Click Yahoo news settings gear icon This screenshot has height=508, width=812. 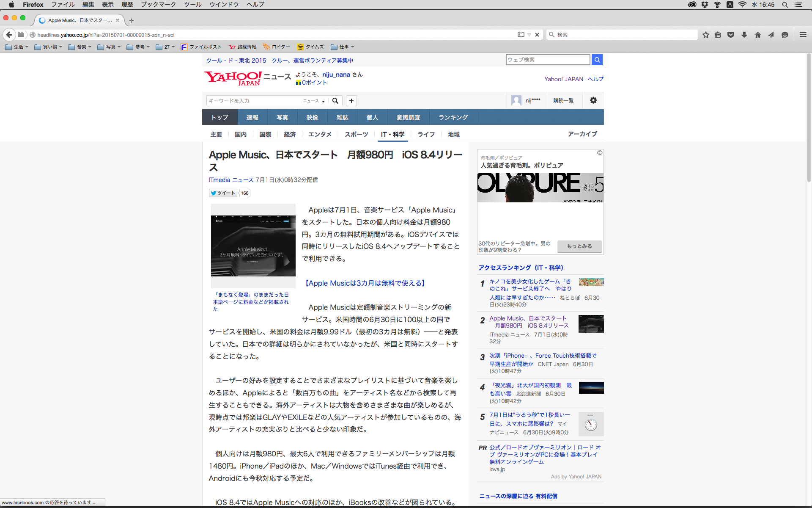pos(593,100)
